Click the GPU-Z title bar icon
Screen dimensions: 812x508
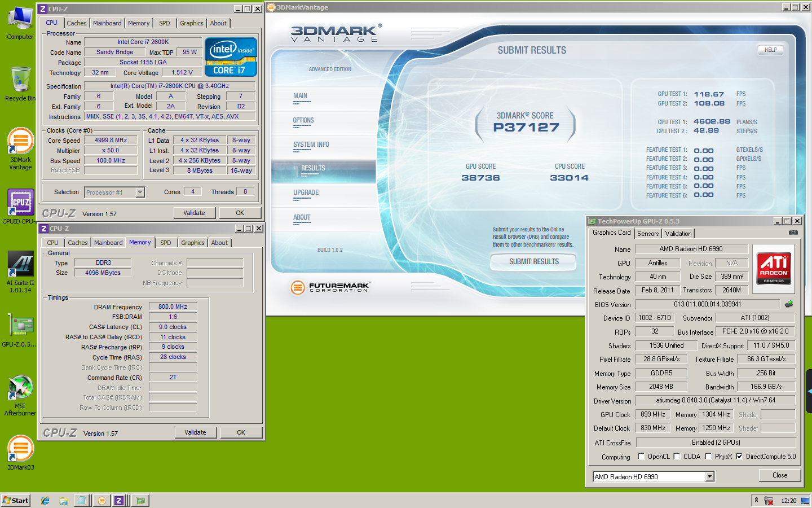point(592,221)
